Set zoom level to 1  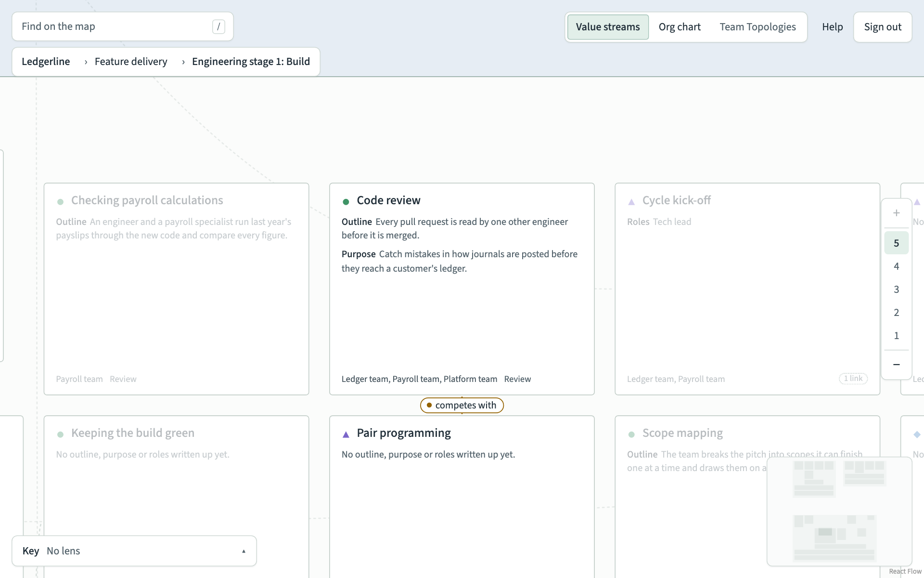click(896, 336)
